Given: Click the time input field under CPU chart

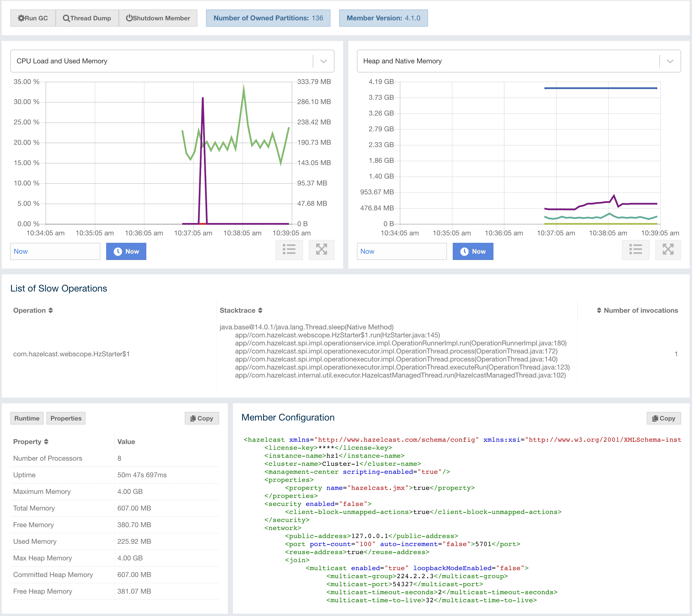Looking at the screenshot, I should click(55, 251).
